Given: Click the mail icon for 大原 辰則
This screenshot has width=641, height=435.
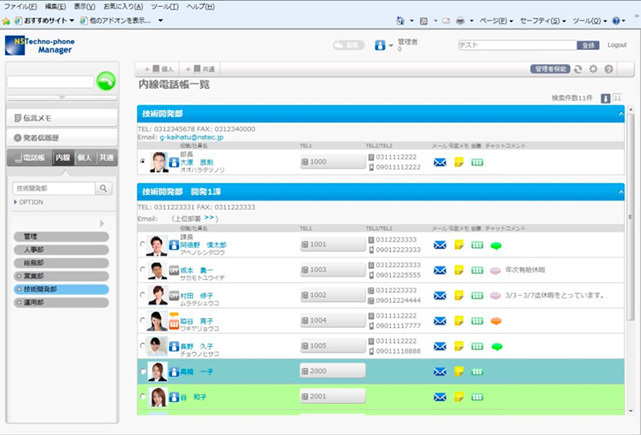Looking at the screenshot, I should click(x=440, y=161).
